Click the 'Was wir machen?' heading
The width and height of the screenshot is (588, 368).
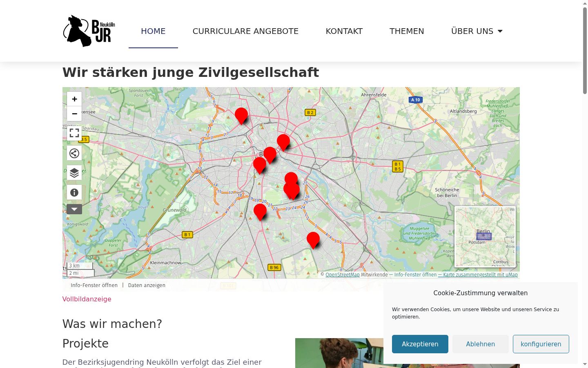112,324
